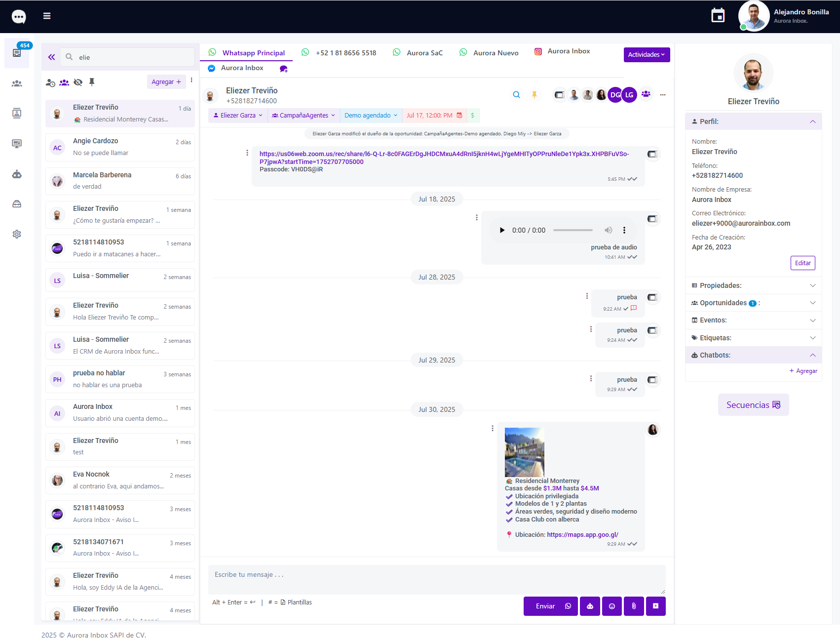
Task: Mute the audio message volume icon
Action: tap(608, 230)
